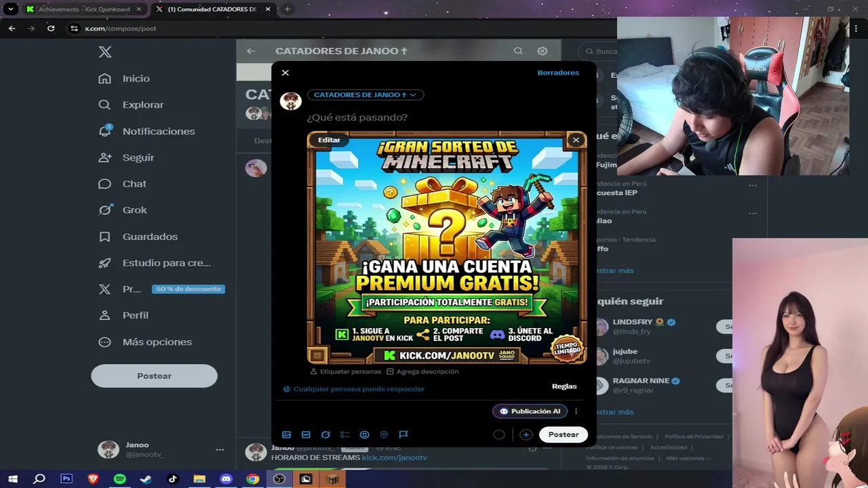Open Brave browser from taskbar

coord(93,479)
